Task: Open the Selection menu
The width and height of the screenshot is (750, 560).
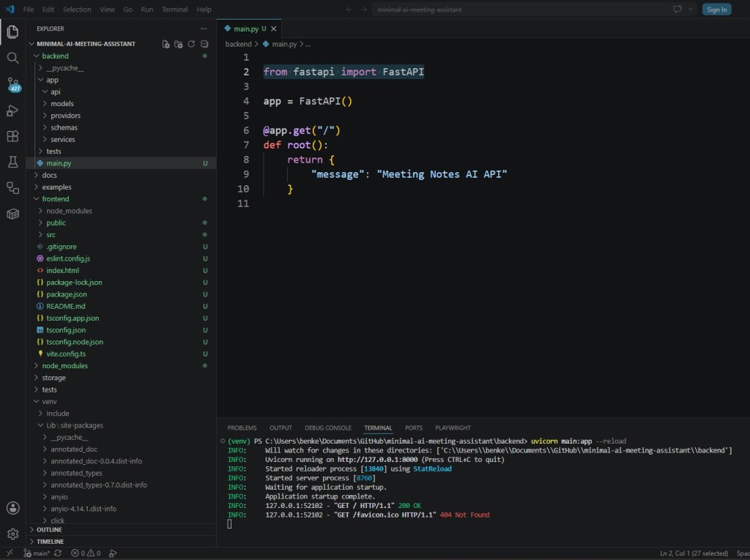Action: click(x=76, y=10)
